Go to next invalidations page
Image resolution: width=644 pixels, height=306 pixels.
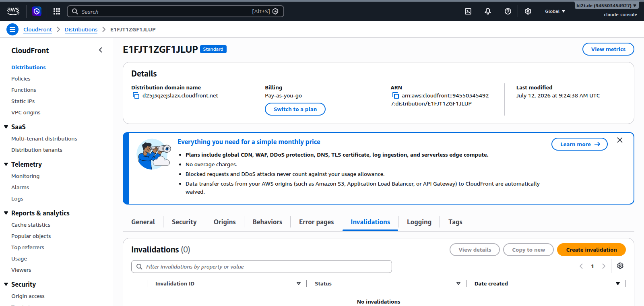604,266
